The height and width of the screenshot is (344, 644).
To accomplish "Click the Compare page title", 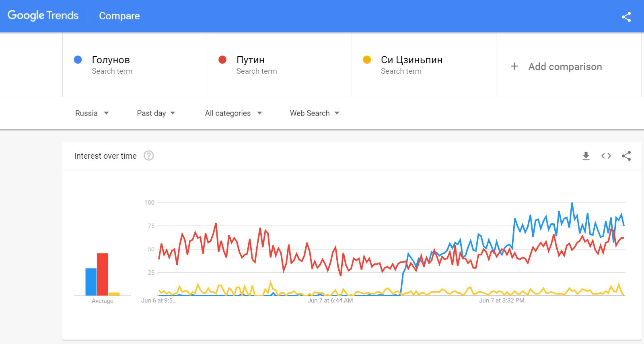I will click(x=119, y=16).
